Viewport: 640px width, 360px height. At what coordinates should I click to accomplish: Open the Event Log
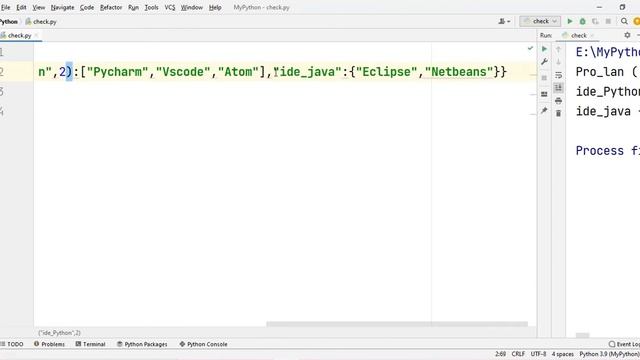(x=624, y=344)
